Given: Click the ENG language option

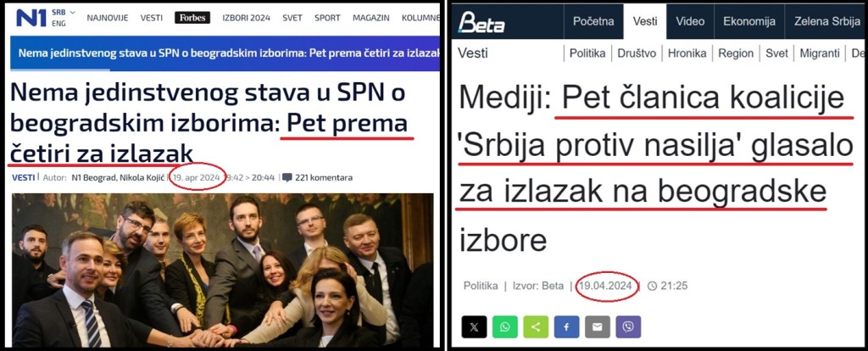Looking at the screenshot, I should pyautogui.click(x=58, y=23).
